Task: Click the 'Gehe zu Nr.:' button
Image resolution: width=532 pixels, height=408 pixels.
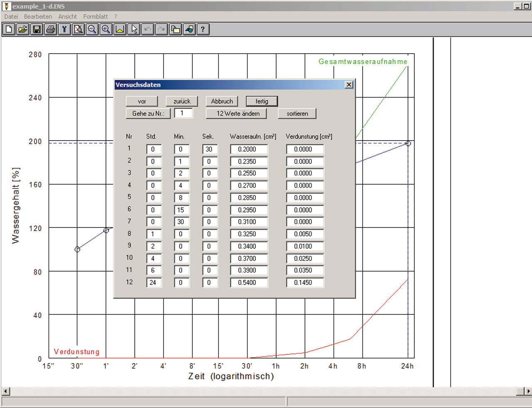Action: point(148,114)
